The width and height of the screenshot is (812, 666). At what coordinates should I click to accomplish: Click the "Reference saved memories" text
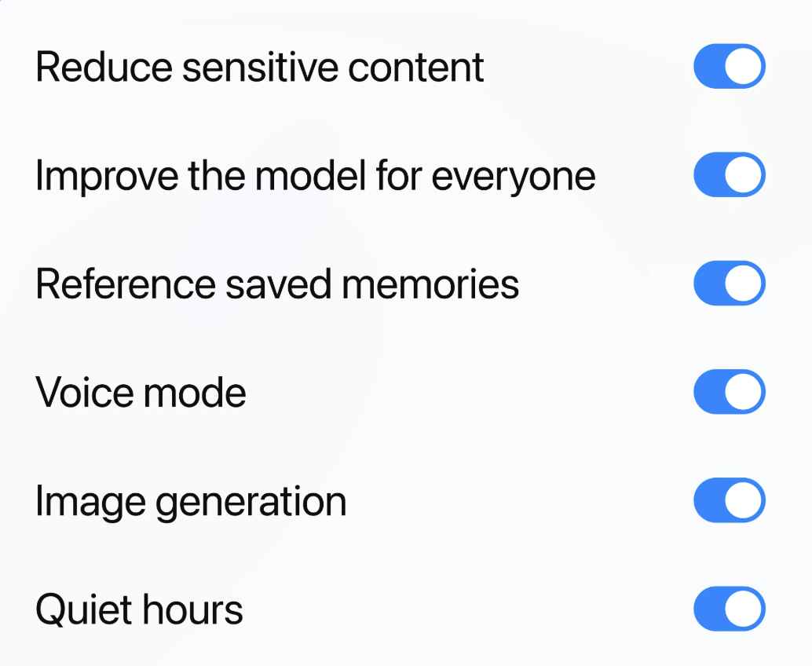(x=277, y=284)
